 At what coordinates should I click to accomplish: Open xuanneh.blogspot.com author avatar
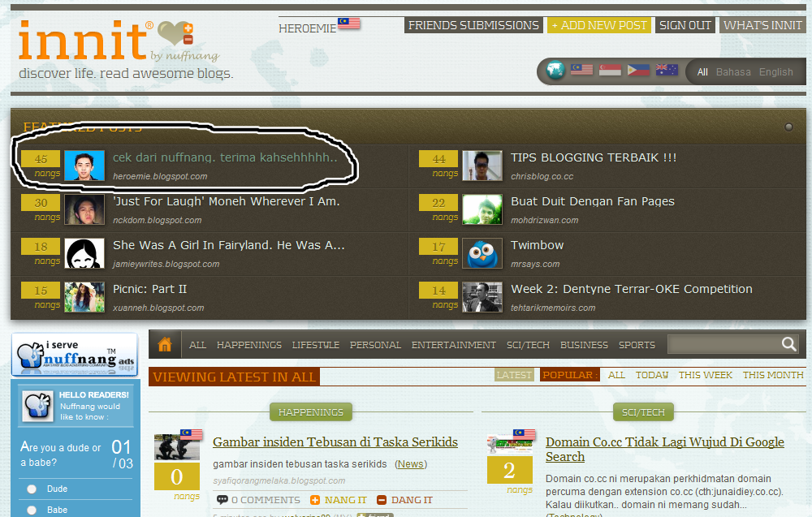(x=84, y=297)
